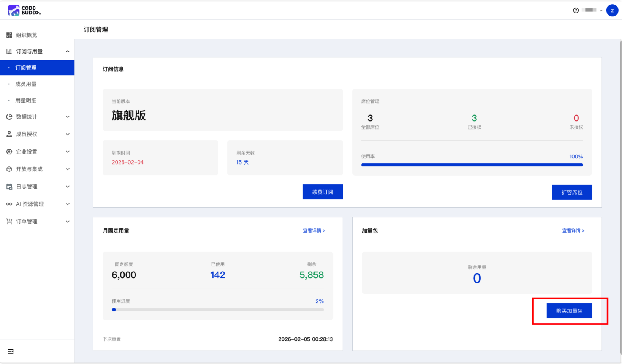The width and height of the screenshot is (622, 364).
Task: Click the order management cart icon
Action: pos(9,222)
